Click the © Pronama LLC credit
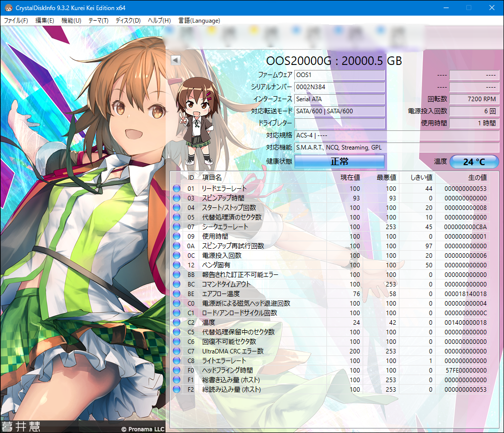 pyautogui.click(x=143, y=429)
